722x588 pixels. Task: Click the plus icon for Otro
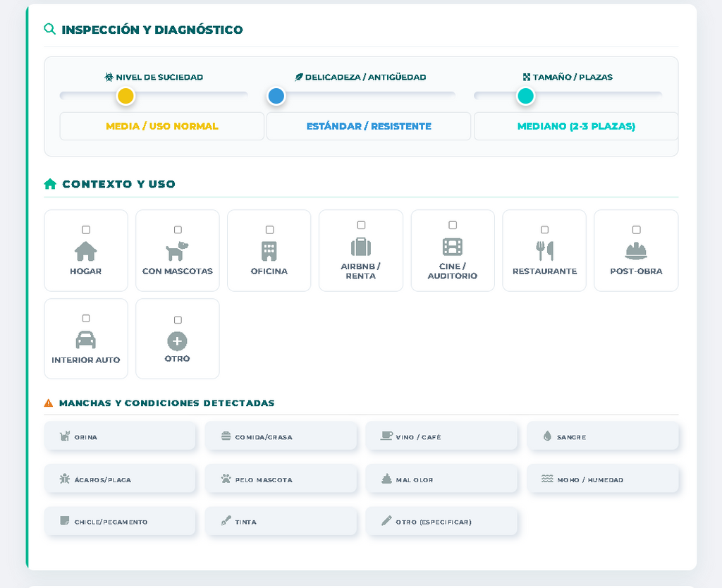point(177,341)
